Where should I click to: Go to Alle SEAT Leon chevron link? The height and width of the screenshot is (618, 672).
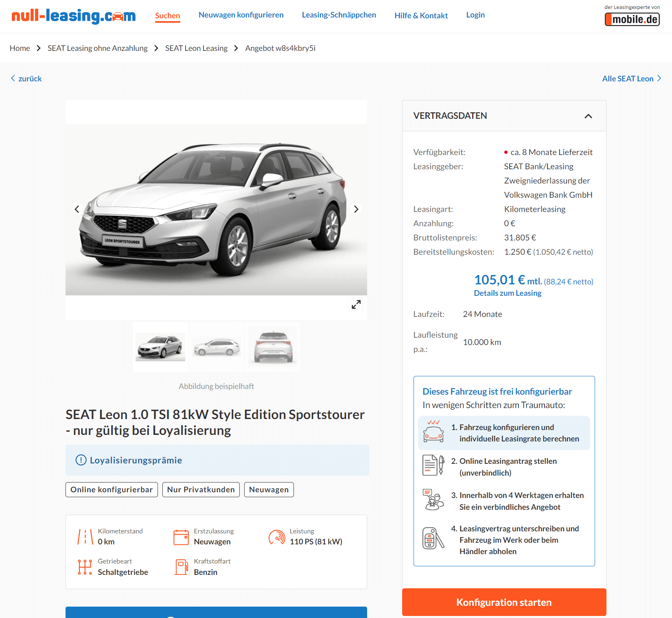(x=632, y=79)
